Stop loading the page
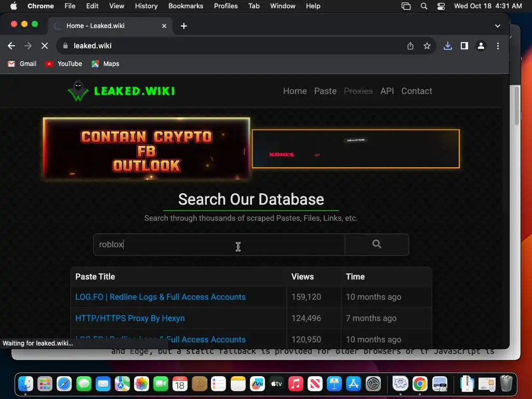Screen dimensions: 532x399 (x=45, y=46)
